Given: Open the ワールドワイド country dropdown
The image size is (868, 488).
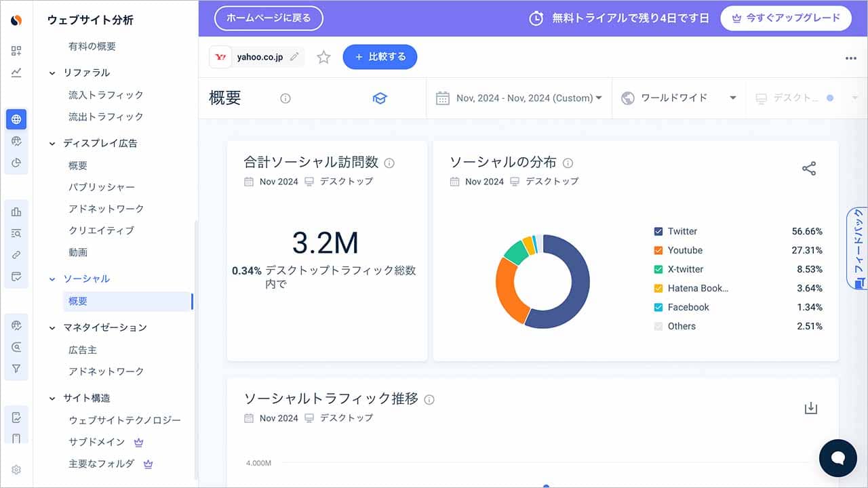Looking at the screenshot, I should coord(679,98).
